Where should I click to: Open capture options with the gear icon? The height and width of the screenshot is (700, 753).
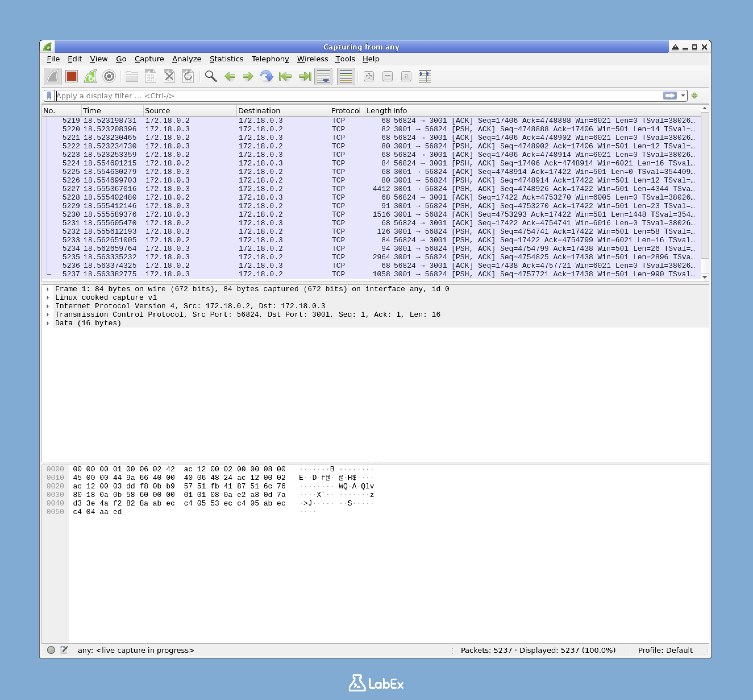click(x=109, y=76)
